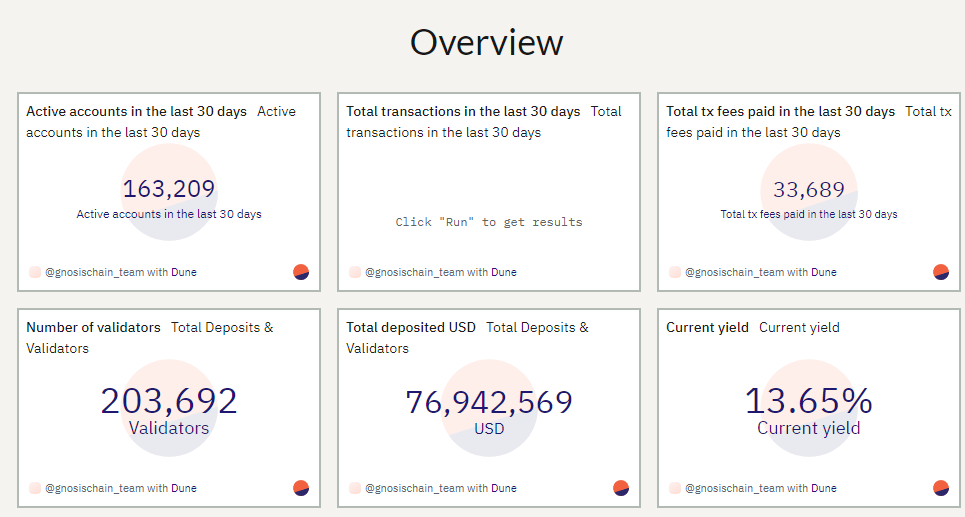Open @gnosischain_team link in Total transactions card
The height and width of the screenshot is (517, 965).
[x=414, y=272]
